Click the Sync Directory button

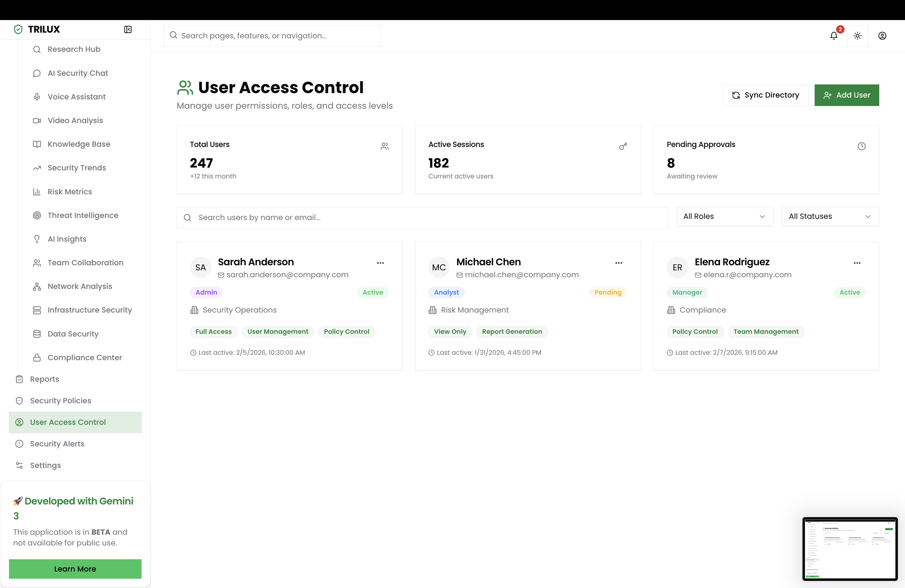click(x=765, y=95)
